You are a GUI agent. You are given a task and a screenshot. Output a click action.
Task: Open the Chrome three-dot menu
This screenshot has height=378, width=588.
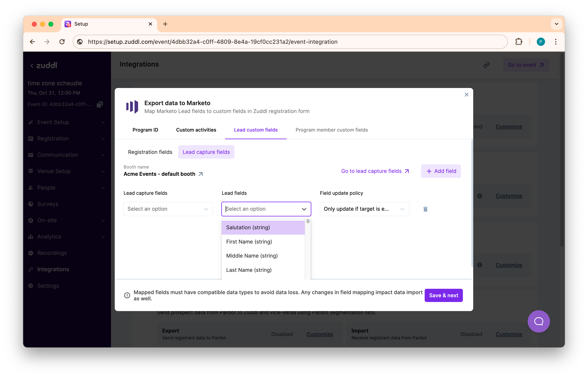point(556,42)
